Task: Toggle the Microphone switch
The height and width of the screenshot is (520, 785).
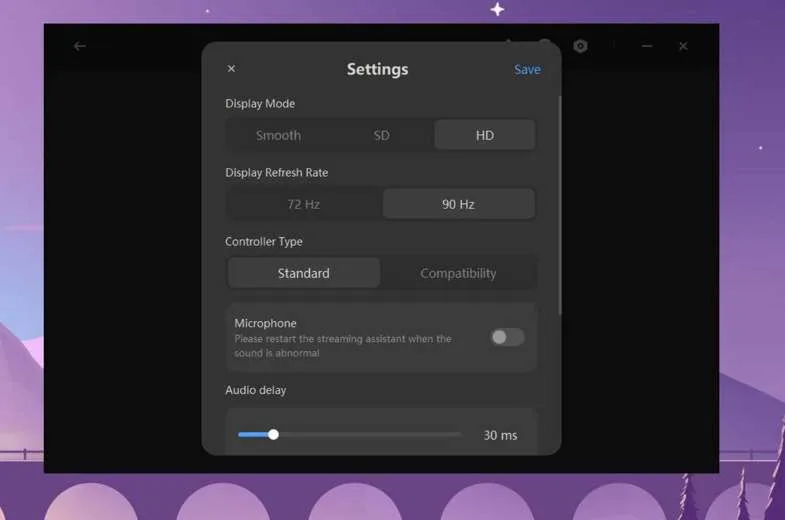Action: 507,337
